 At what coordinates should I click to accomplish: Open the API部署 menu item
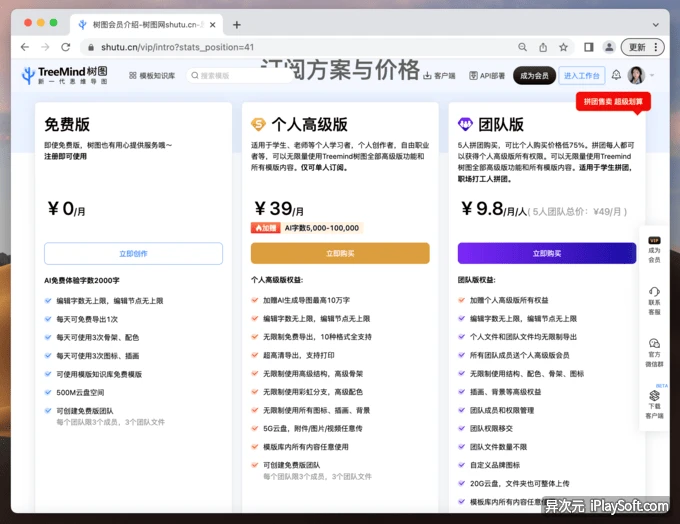click(x=487, y=75)
